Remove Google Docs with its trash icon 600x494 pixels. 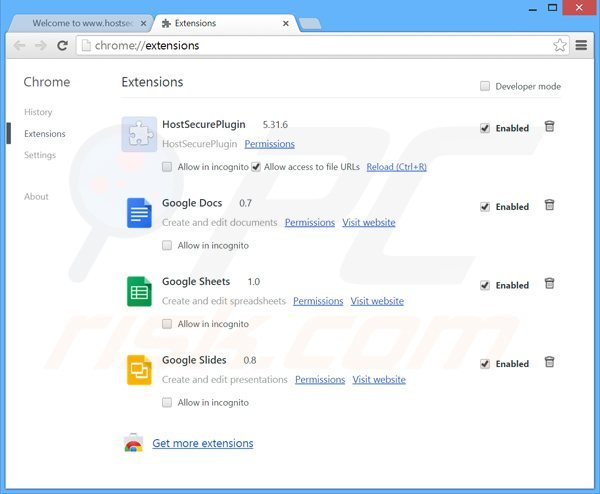[549, 205]
